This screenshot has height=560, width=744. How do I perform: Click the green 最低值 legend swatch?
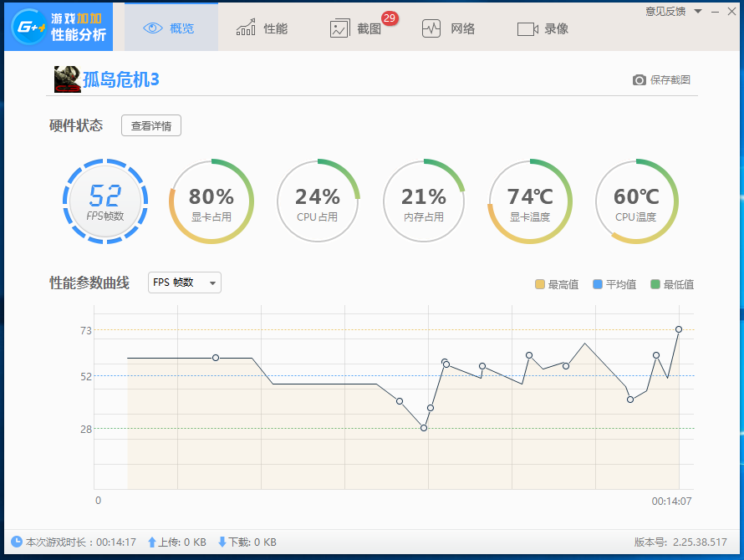pos(655,284)
